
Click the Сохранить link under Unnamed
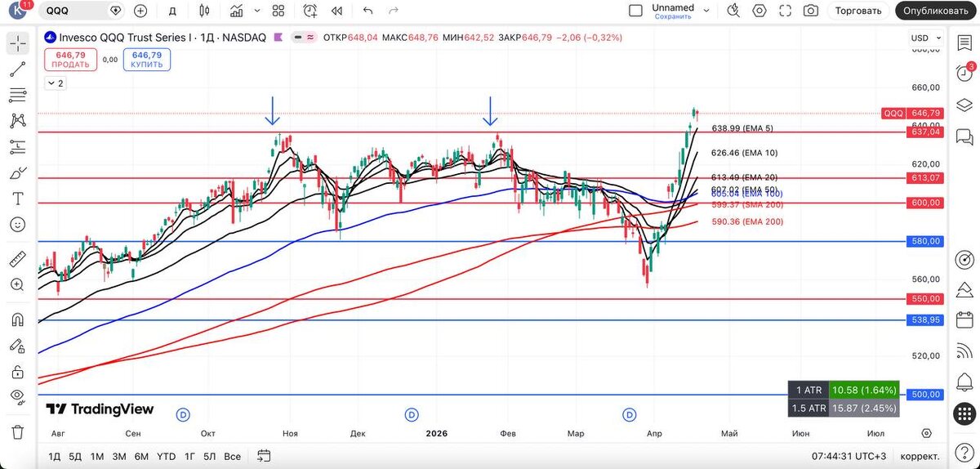pos(673,16)
